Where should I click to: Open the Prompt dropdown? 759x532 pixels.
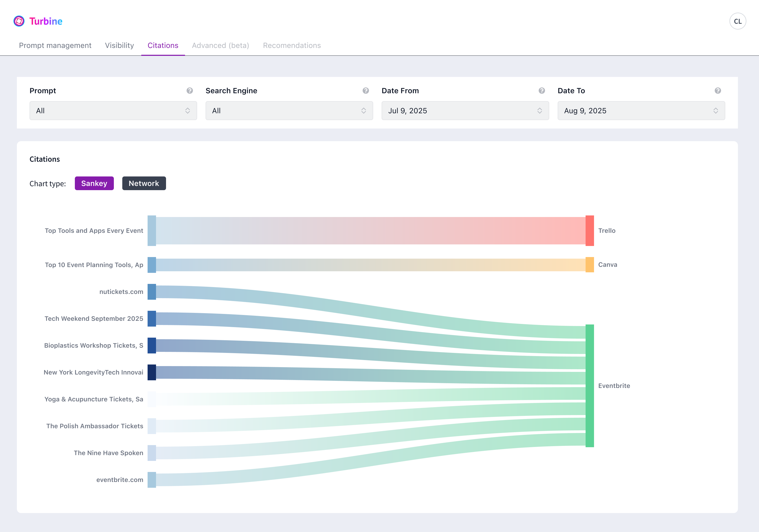point(113,111)
